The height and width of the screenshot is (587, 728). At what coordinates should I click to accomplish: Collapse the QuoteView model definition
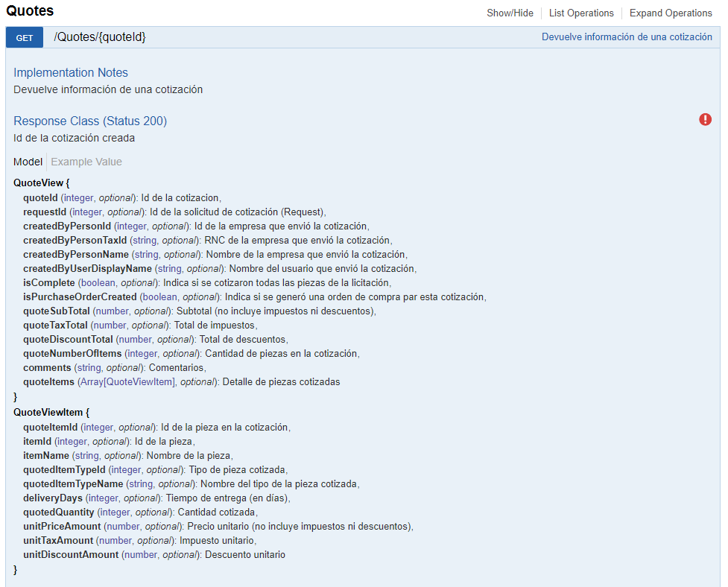click(x=41, y=183)
